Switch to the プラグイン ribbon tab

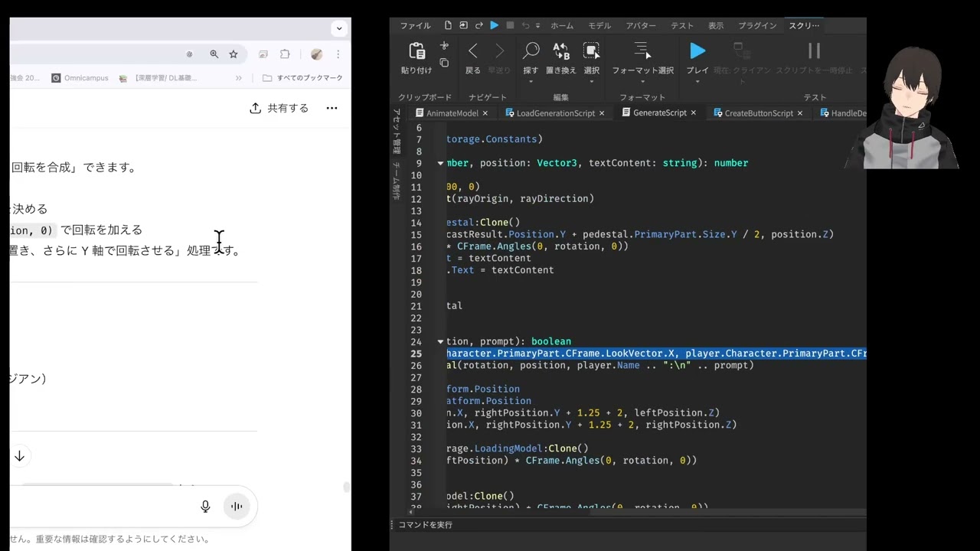click(x=756, y=25)
